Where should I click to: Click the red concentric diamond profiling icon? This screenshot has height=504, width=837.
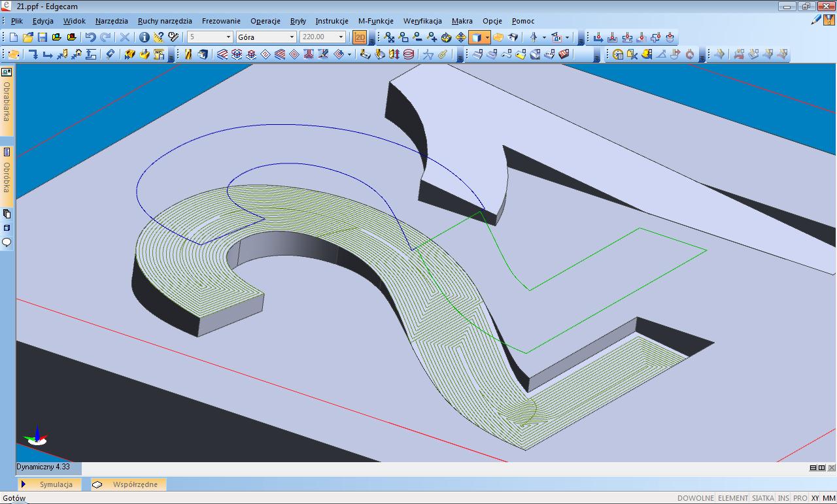[x=294, y=54]
